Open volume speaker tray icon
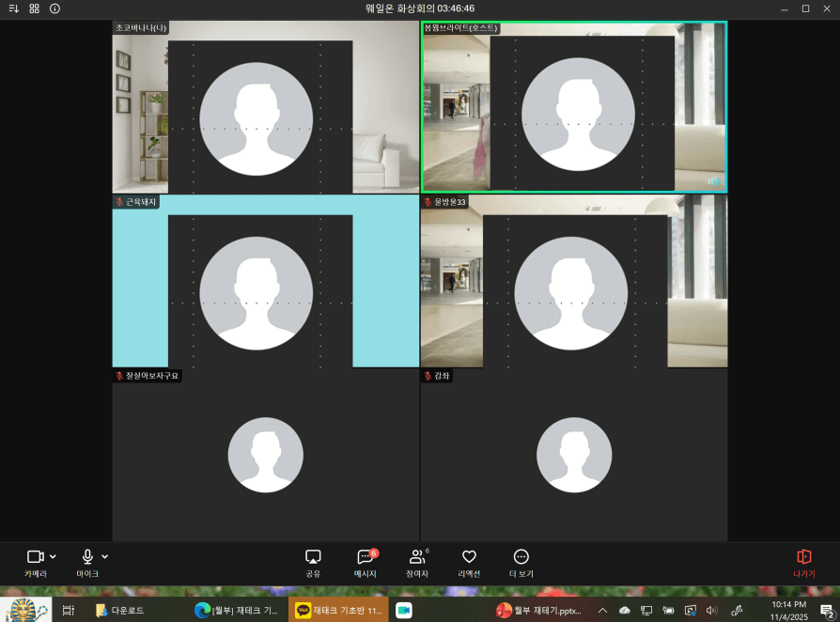Screen dimensions: 840x622 coord(712,610)
